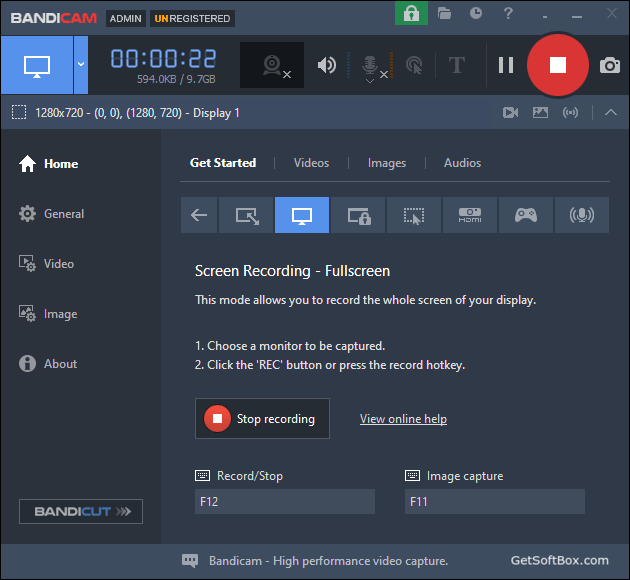Select specific window recording mode
The height and width of the screenshot is (580, 630).
[x=358, y=215]
